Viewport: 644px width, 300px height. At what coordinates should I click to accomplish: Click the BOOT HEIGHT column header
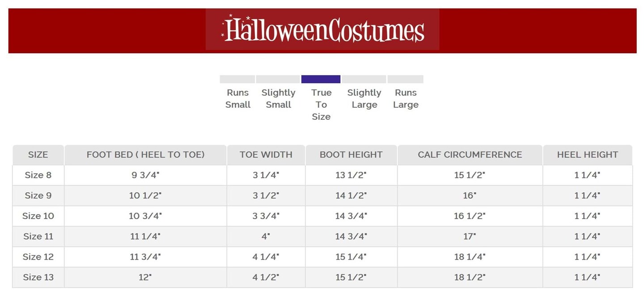tap(351, 155)
